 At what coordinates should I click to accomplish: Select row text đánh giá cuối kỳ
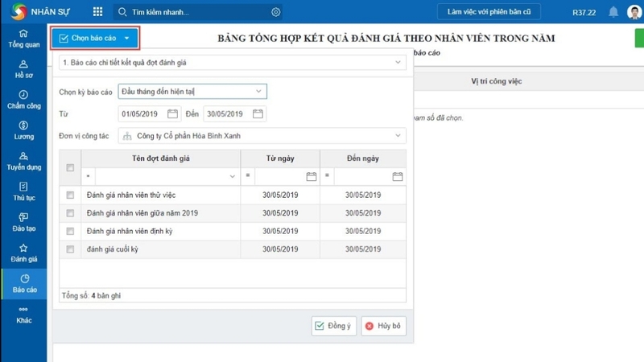pos(113,249)
